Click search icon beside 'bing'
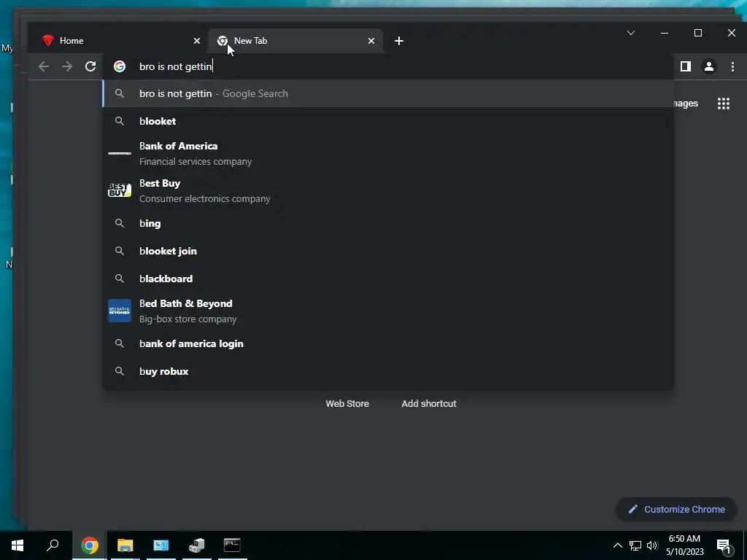 (x=120, y=223)
